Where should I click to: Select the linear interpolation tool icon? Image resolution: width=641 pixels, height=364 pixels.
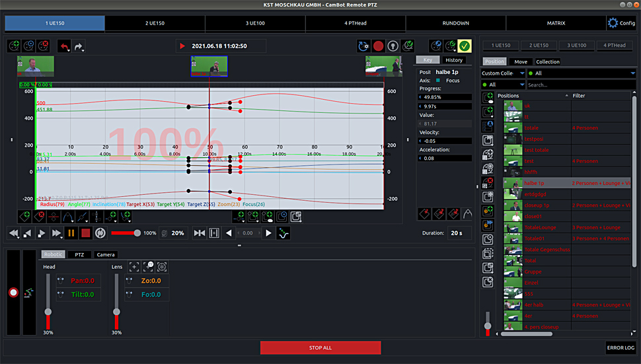82,217
